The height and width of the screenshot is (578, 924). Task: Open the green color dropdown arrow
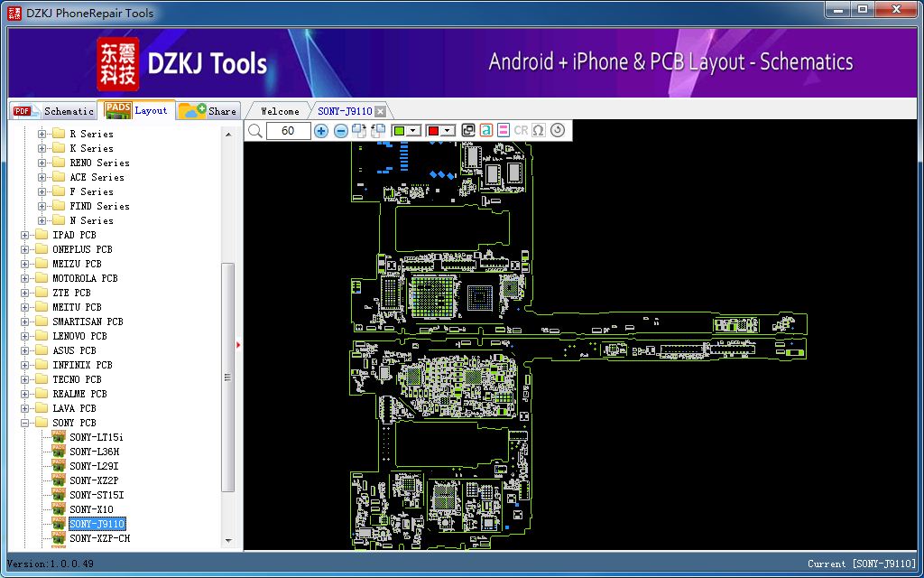click(413, 131)
